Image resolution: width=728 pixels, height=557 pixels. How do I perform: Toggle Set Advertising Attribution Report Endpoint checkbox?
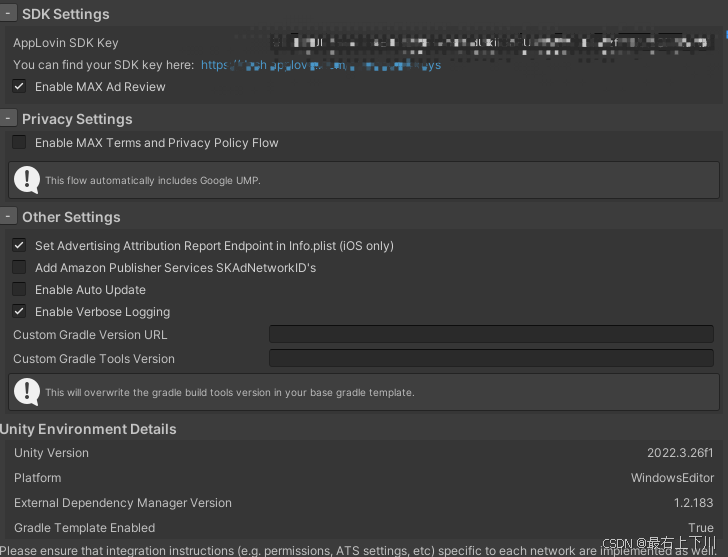[19, 245]
